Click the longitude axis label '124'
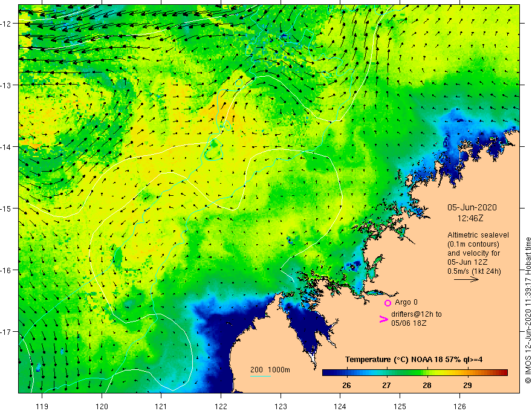Image resolution: width=532 pixels, height=411 pixels. click(340, 406)
